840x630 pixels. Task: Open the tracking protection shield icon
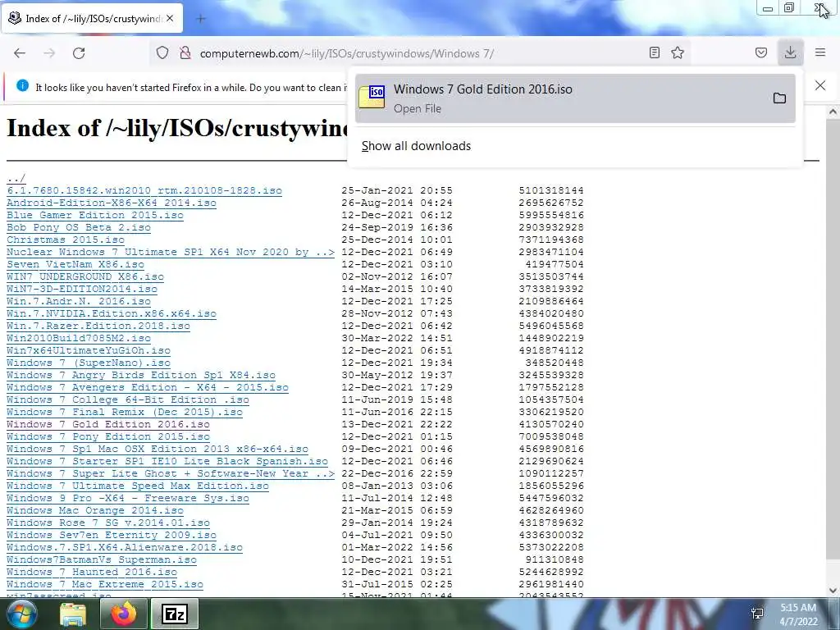pos(162,53)
